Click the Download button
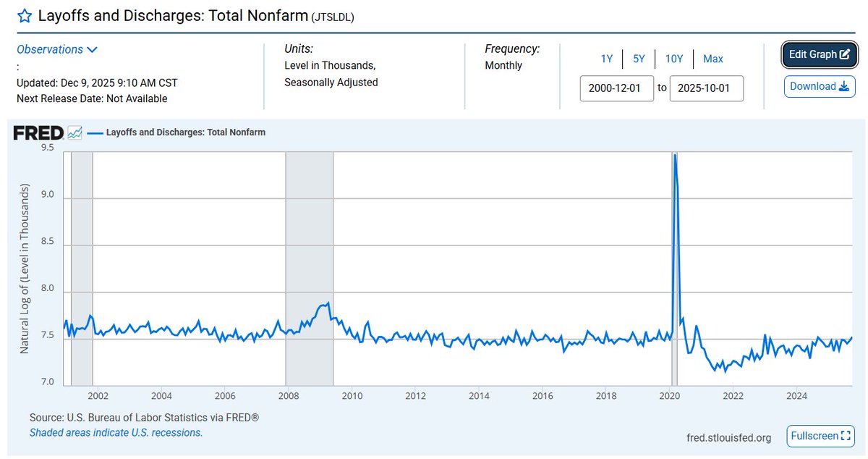Screen dimensions: 868x459 pos(820,86)
